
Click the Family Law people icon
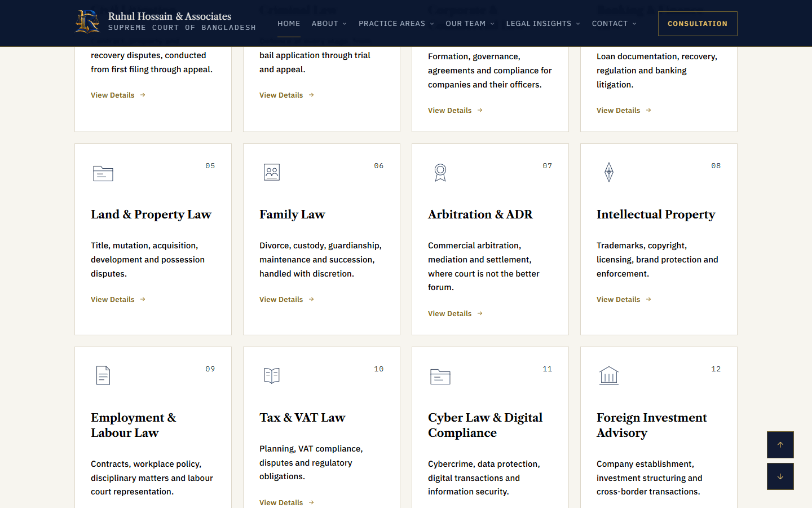[272, 172]
